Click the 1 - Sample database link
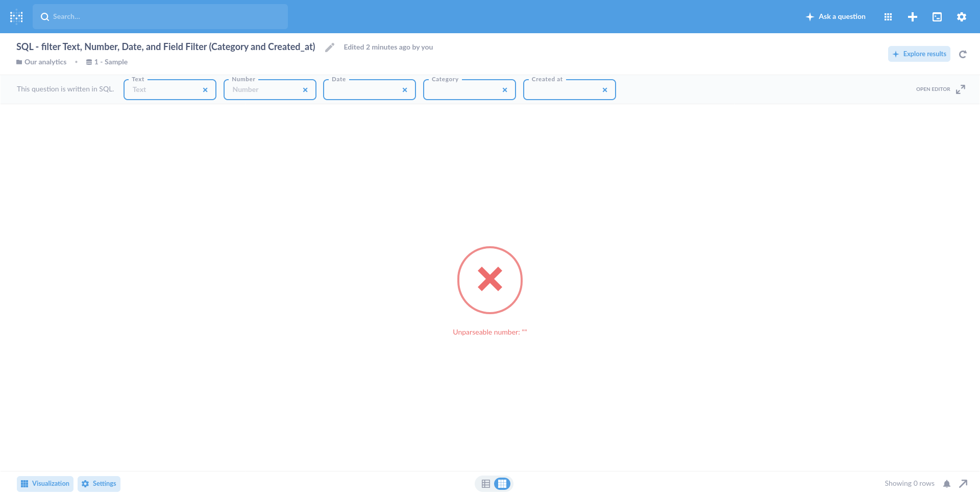 pos(107,62)
